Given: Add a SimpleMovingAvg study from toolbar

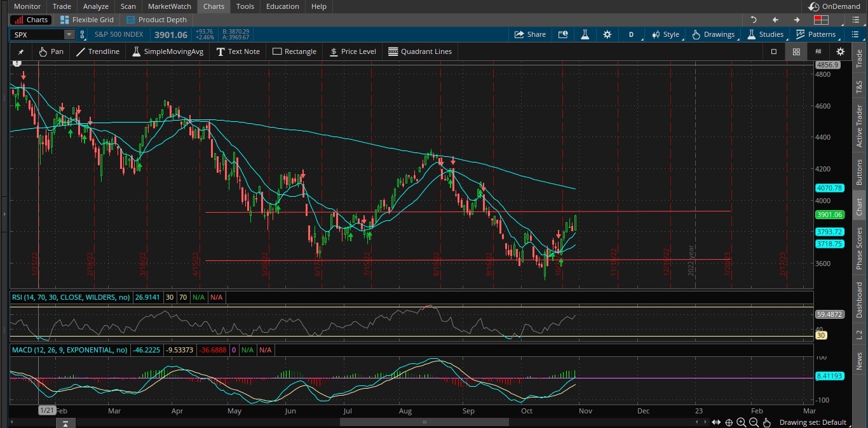Looking at the screenshot, I should [168, 51].
